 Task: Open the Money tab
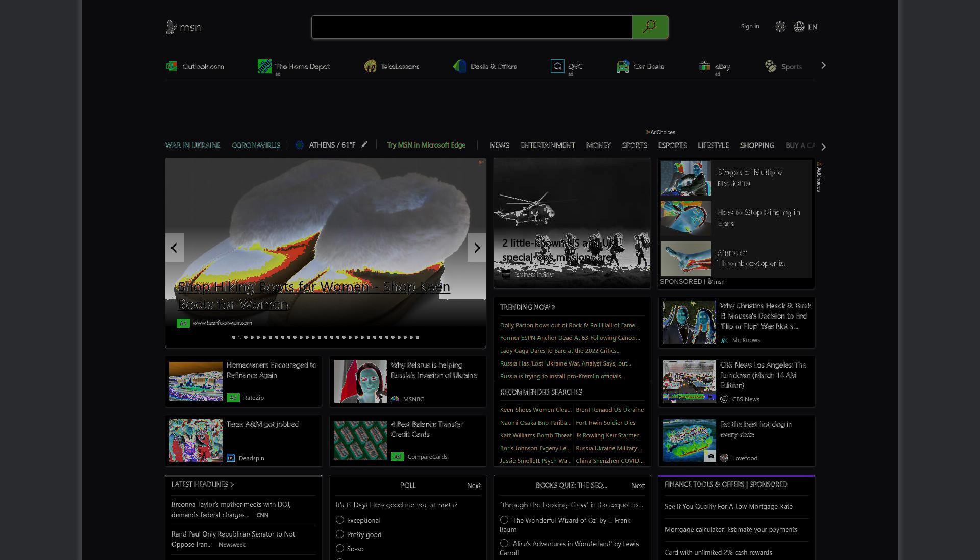pyautogui.click(x=599, y=145)
